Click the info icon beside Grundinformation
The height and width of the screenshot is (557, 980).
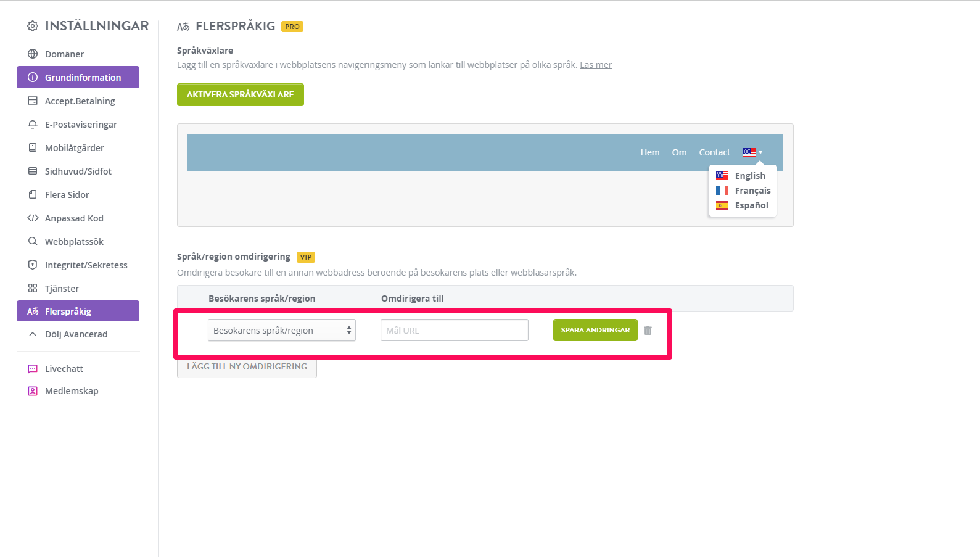33,77
